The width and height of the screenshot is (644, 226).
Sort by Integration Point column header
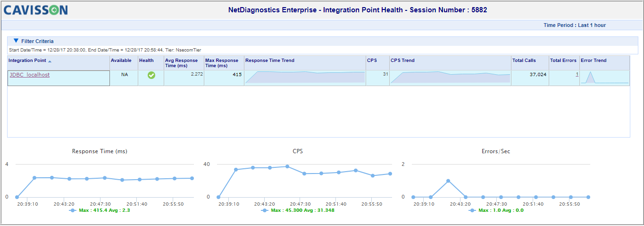27,61
